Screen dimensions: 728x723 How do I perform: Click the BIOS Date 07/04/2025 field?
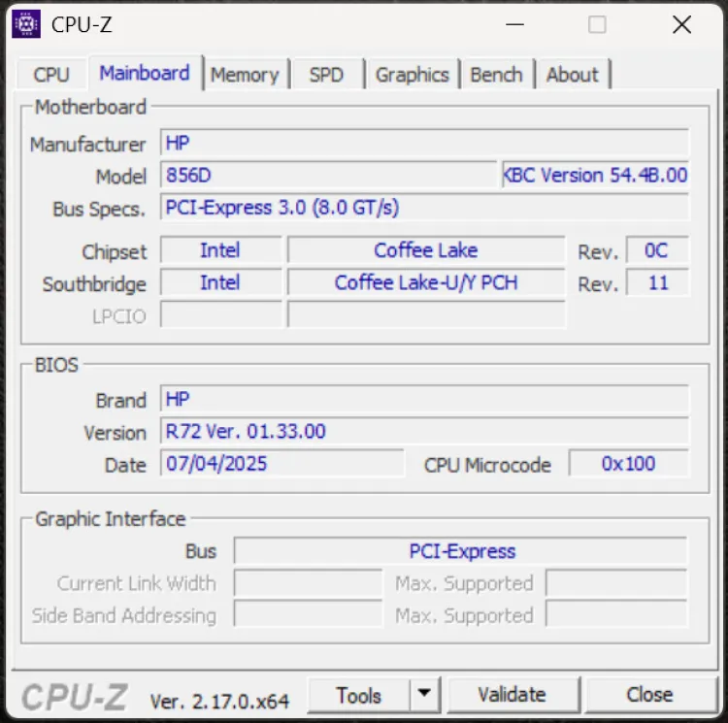(x=281, y=464)
